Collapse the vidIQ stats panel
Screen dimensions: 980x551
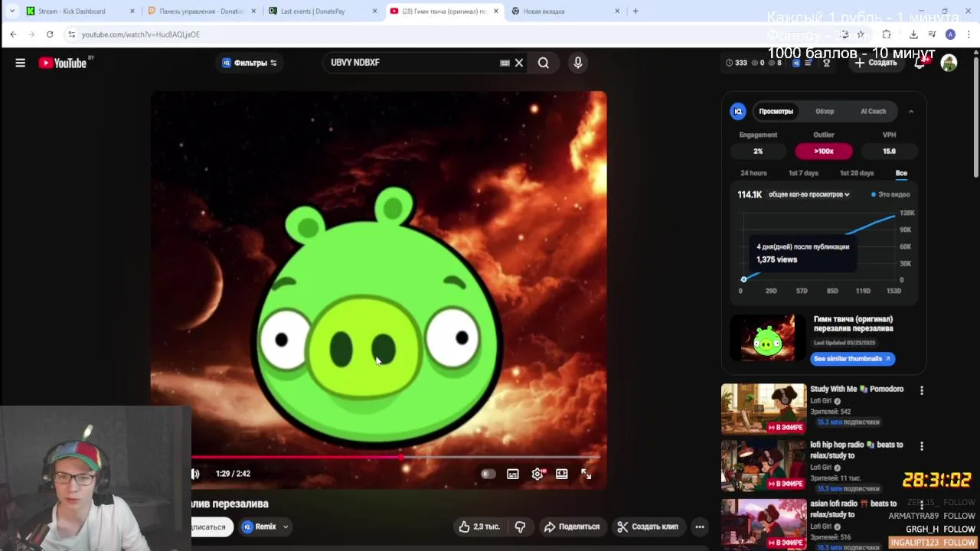tap(911, 112)
